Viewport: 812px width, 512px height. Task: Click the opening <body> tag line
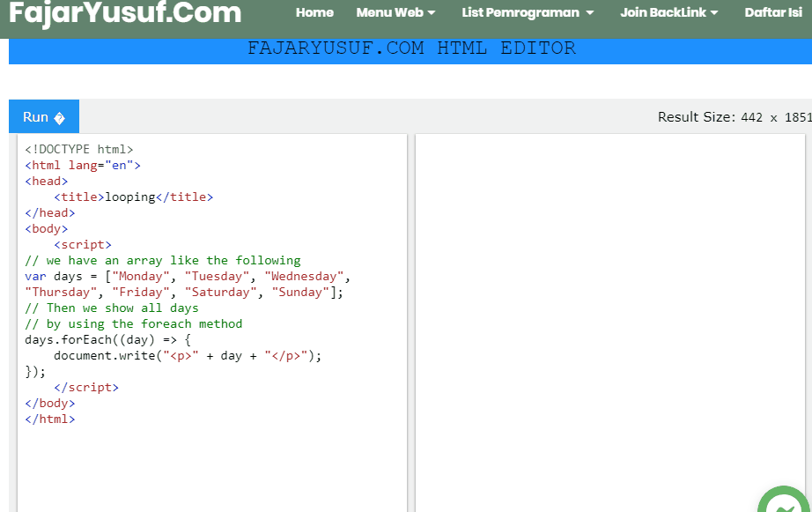click(46, 228)
